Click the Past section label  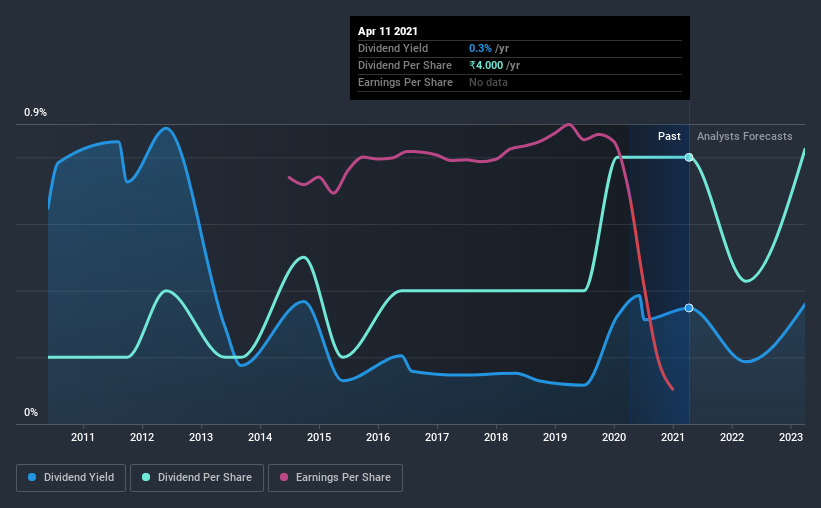coord(669,136)
